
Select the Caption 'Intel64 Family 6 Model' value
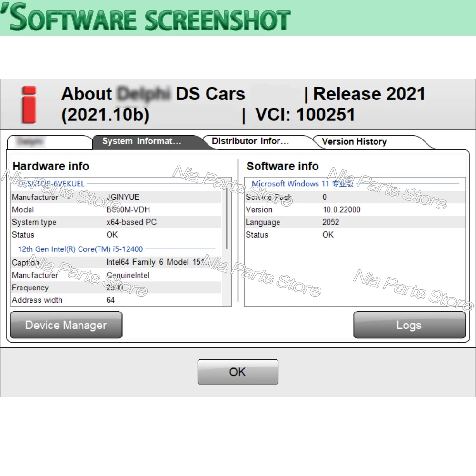[158, 262]
